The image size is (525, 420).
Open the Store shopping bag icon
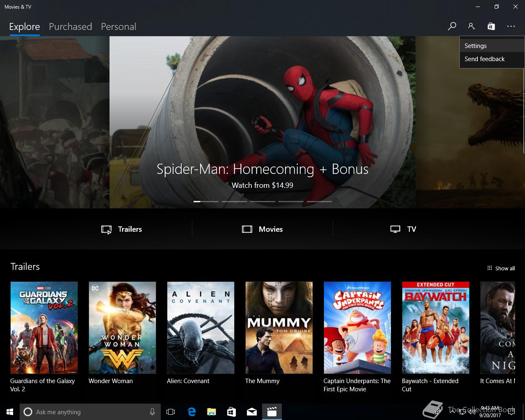coord(491,26)
